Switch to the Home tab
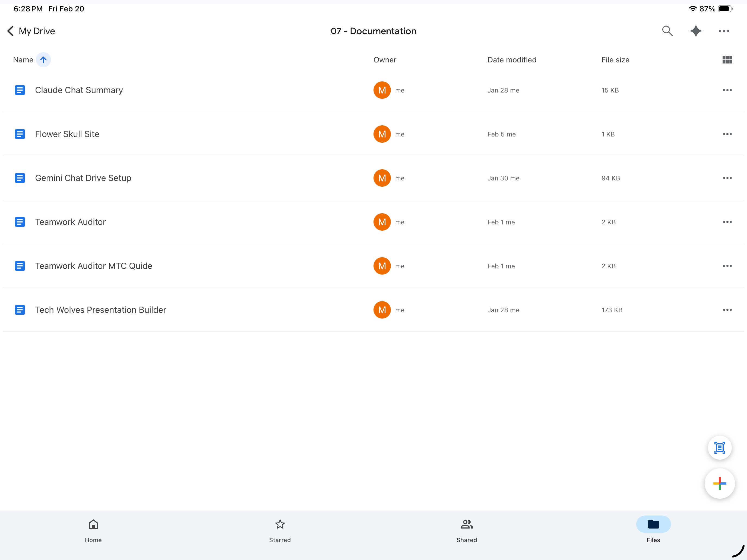The height and width of the screenshot is (560, 747). [93, 530]
